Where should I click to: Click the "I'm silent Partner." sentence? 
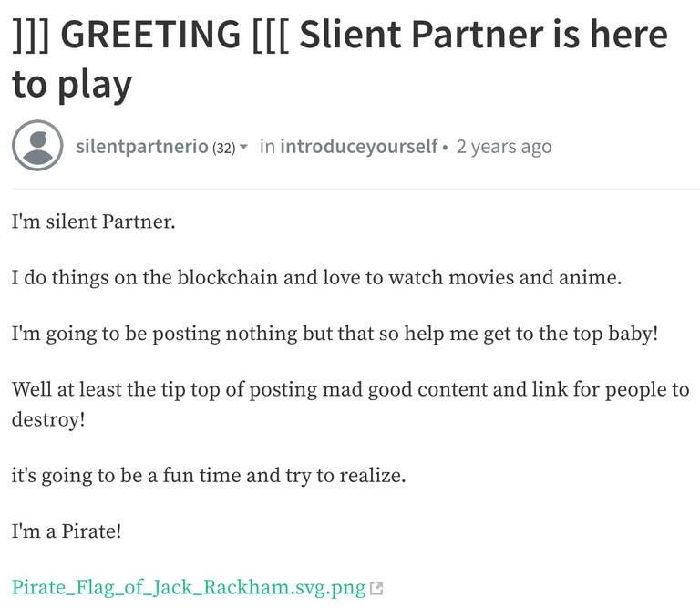93,222
